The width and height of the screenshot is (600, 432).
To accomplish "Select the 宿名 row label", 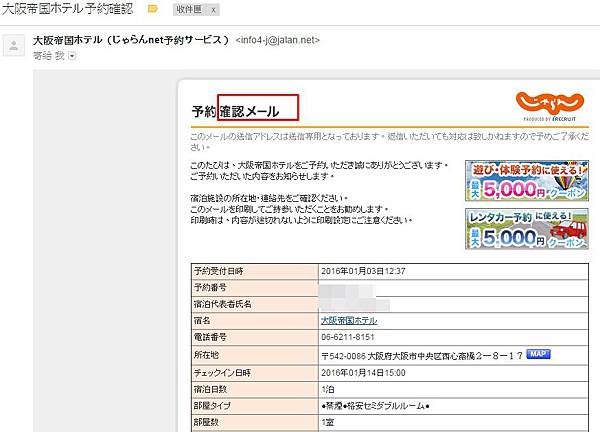I will pyautogui.click(x=202, y=320).
